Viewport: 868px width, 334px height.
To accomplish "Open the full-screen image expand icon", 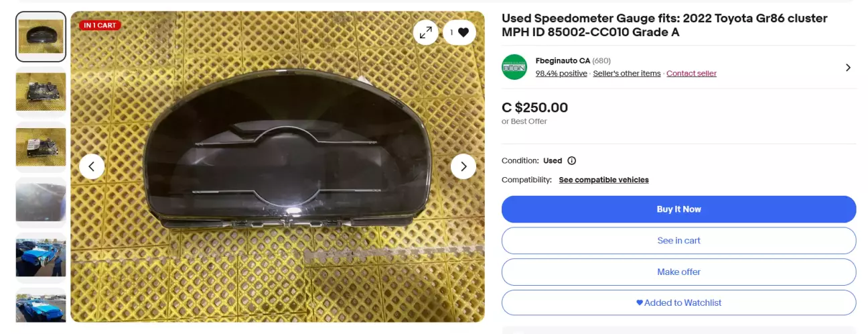I will coord(425,32).
